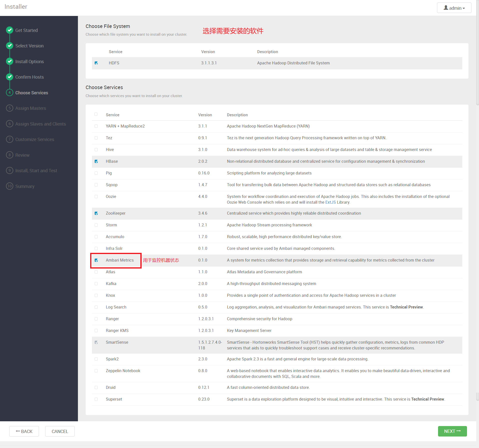Image resolution: width=479 pixels, height=448 pixels.
Task: Tick the Druid service checkbox
Action: click(x=96, y=388)
